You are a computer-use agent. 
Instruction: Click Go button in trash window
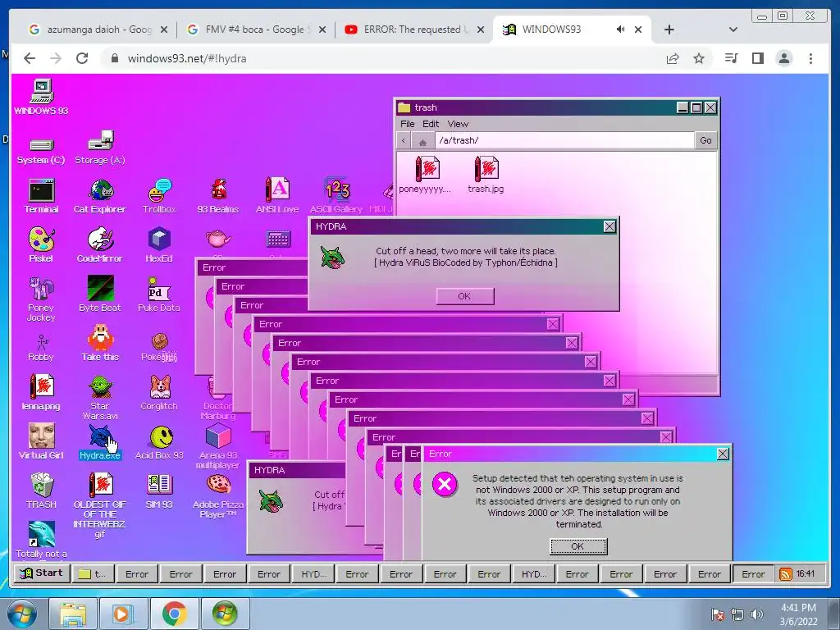click(705, 140)
